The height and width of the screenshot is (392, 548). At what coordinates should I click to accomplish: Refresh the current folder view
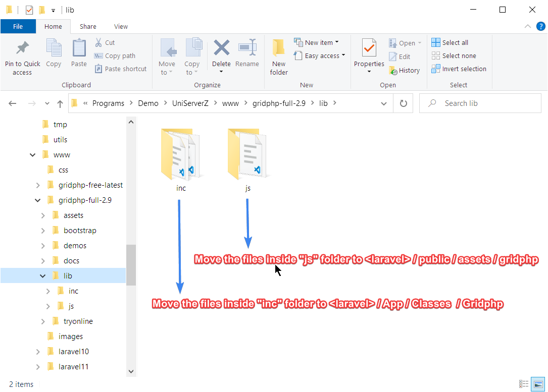coord(403,103)
